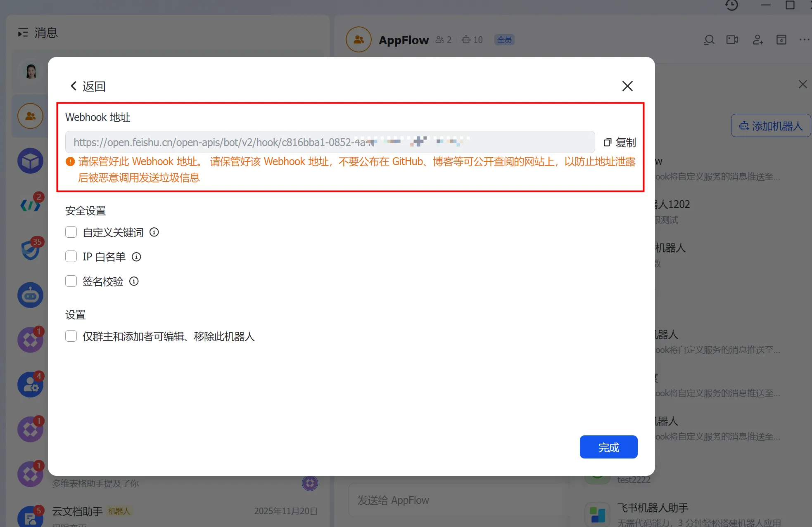Enable 自定义关键词 checkbox

71,232
